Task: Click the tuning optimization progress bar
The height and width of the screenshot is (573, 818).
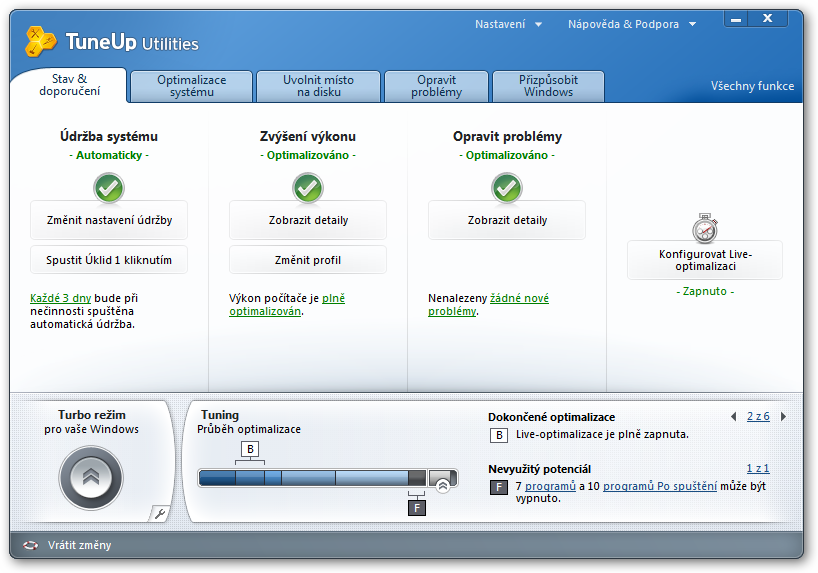Action: pyautogui.click(x=328, y=478)
